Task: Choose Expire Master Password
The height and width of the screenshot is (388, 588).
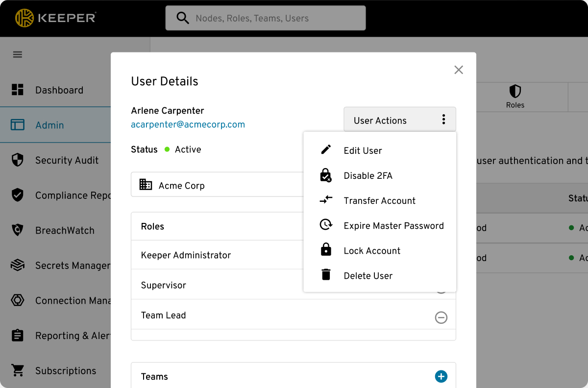Action: pos(380,225)
